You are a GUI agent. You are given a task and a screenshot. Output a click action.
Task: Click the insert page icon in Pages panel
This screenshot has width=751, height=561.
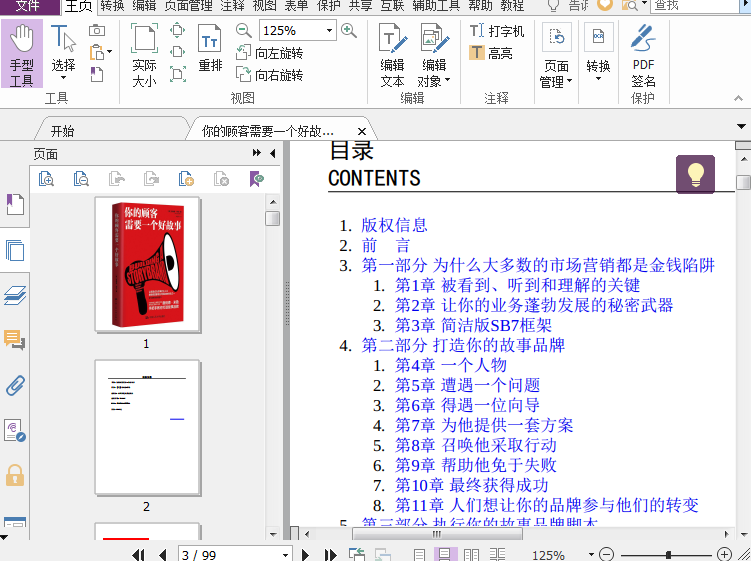click(x=186, y=179)
